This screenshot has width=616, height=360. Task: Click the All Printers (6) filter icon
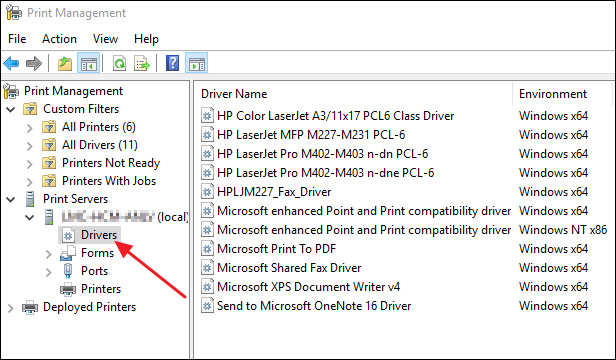(x=49, y=127)
